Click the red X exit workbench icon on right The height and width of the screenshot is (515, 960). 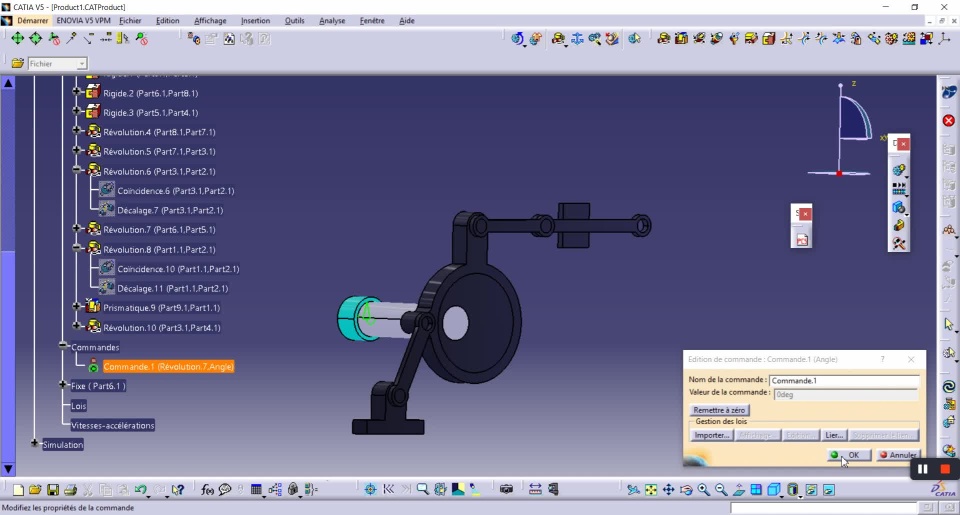click(948, 121)
